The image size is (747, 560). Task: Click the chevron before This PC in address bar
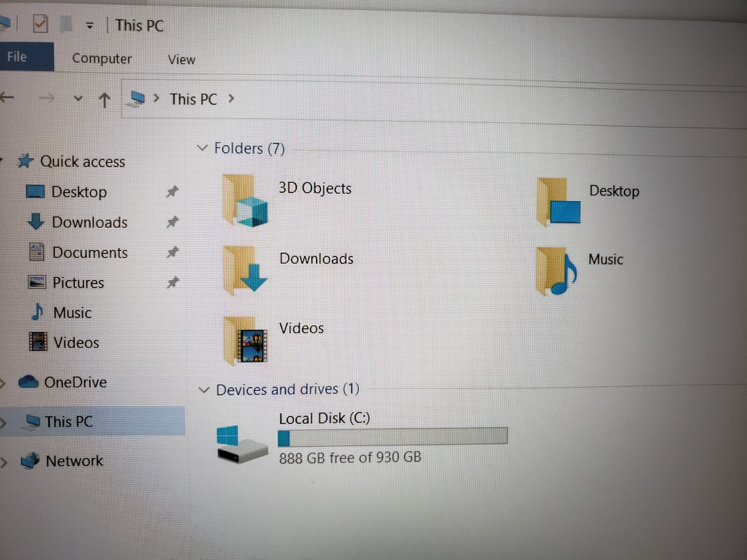157,98
